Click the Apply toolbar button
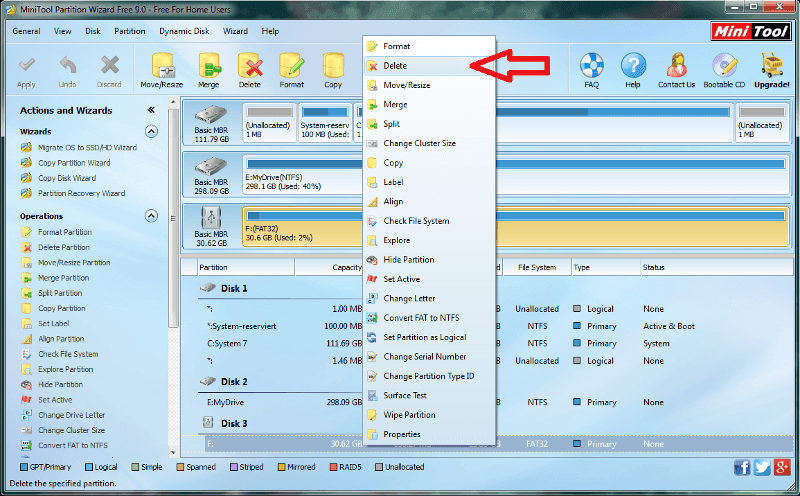 (26, 71)
